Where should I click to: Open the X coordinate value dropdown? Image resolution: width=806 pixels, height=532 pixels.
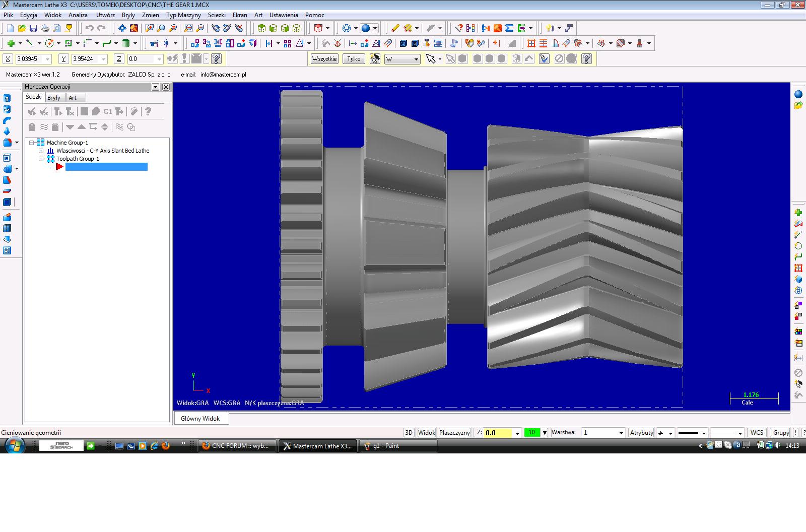pyautogui.click(x=48, y=59)
